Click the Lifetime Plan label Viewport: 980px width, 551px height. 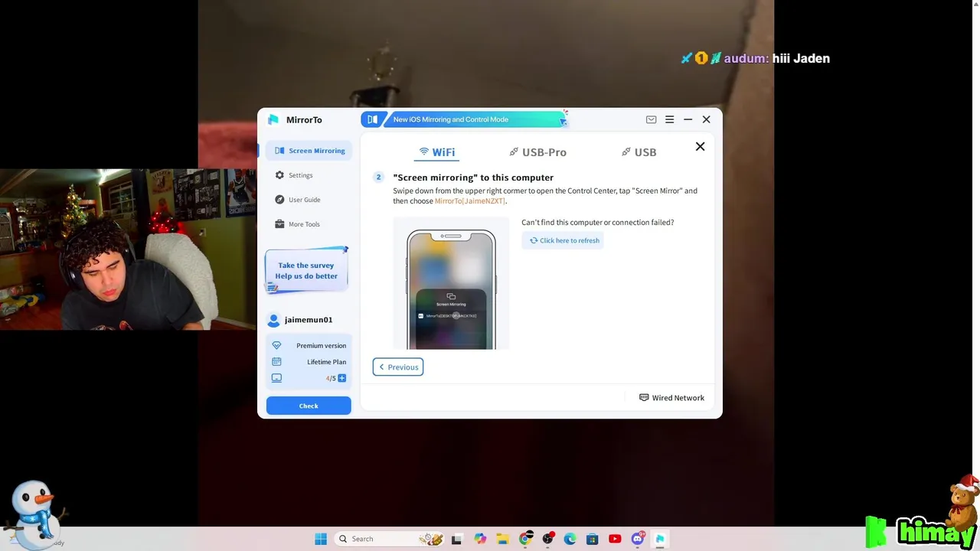click(326, 362)
